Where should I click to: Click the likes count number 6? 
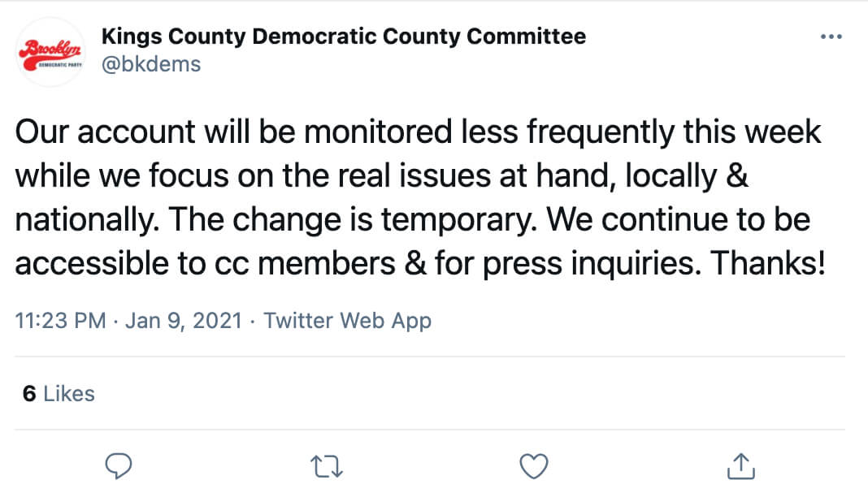[x=29, y=394]
